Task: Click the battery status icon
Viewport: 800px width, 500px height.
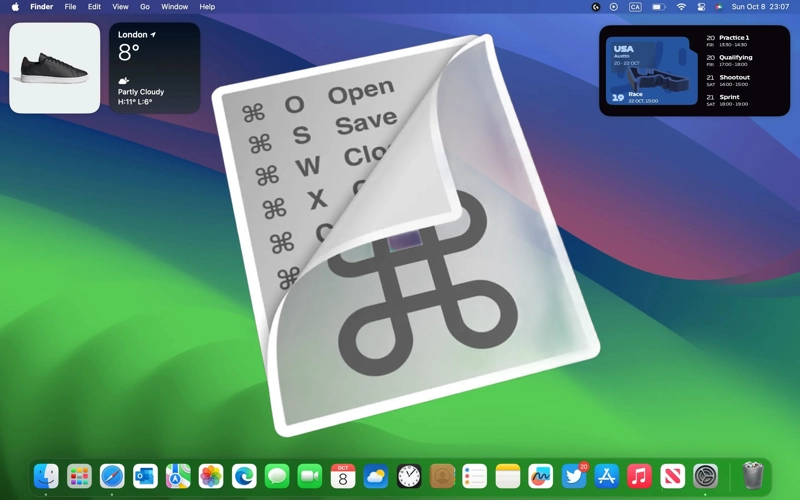Action: tap(658, 7)
